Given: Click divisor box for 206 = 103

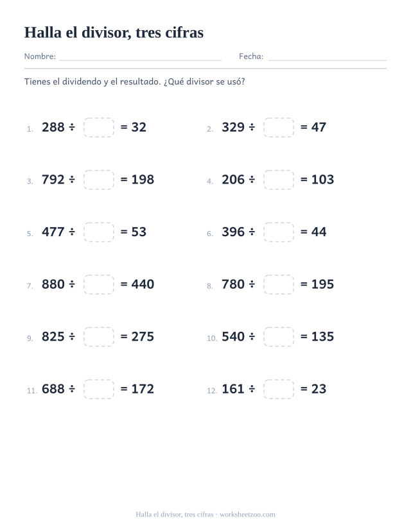Looking at the screenshot, I should 279,180.
